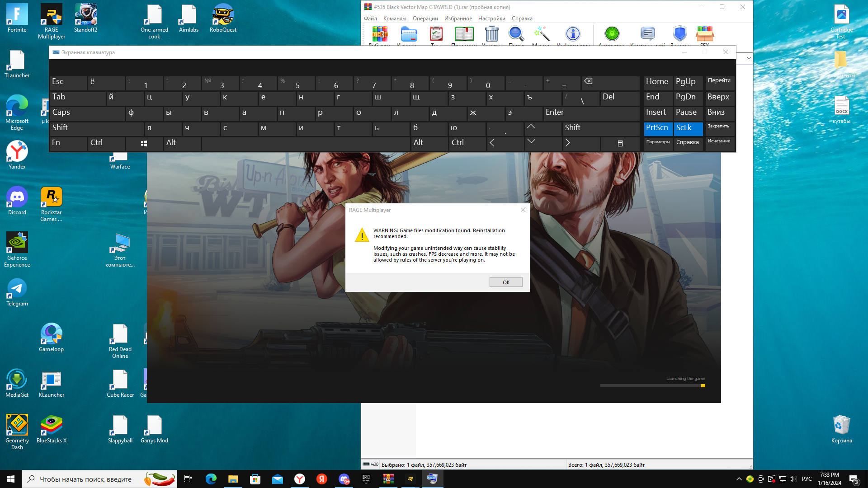Click the Test clipboard icon in WinRAR
868x488 pixels.
(x=436, y=34)
